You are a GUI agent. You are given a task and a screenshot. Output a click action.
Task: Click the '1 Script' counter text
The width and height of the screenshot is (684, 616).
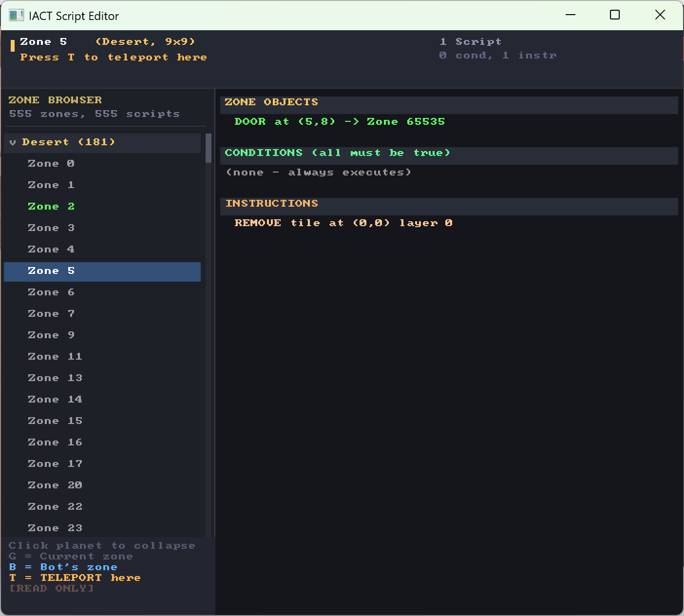[471, 42]
